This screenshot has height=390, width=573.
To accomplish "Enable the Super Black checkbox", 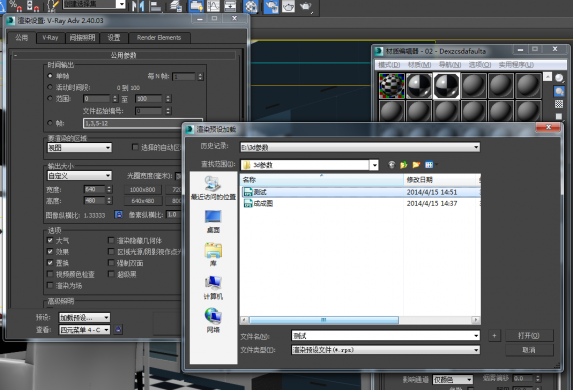I will (111, 274).
